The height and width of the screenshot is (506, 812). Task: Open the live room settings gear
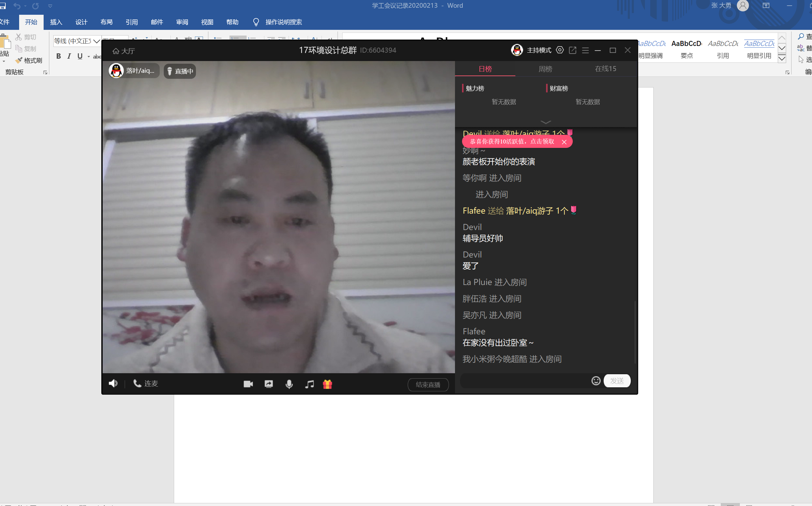[560, 50]
